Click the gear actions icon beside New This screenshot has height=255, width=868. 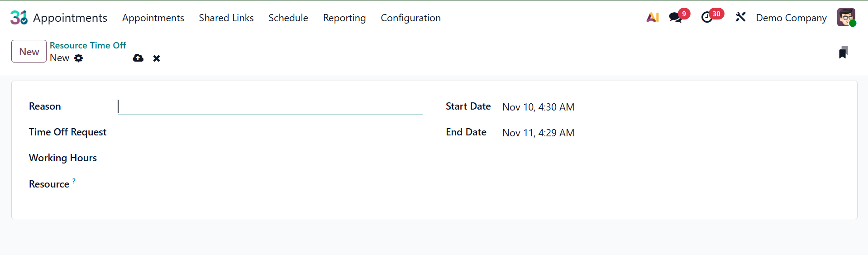tap(79, 58)
